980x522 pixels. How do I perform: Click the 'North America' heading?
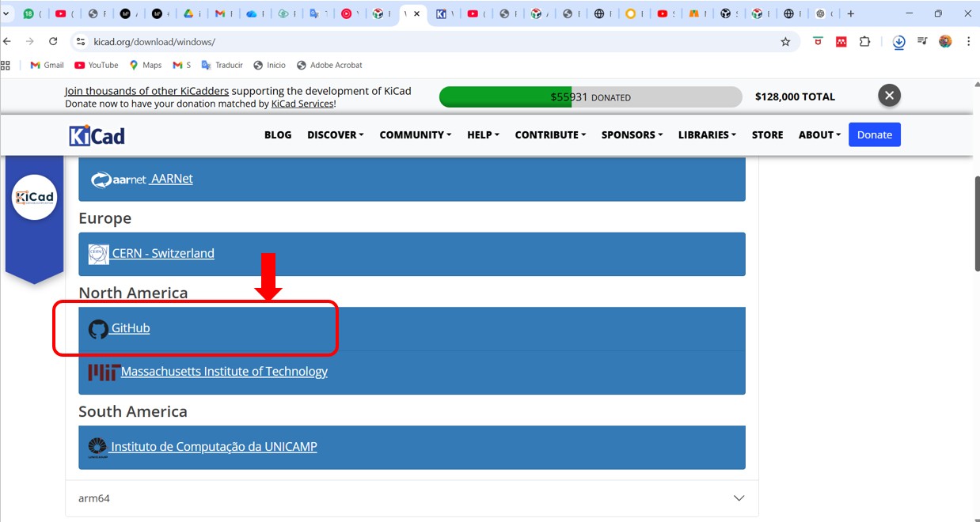(133, 293)
